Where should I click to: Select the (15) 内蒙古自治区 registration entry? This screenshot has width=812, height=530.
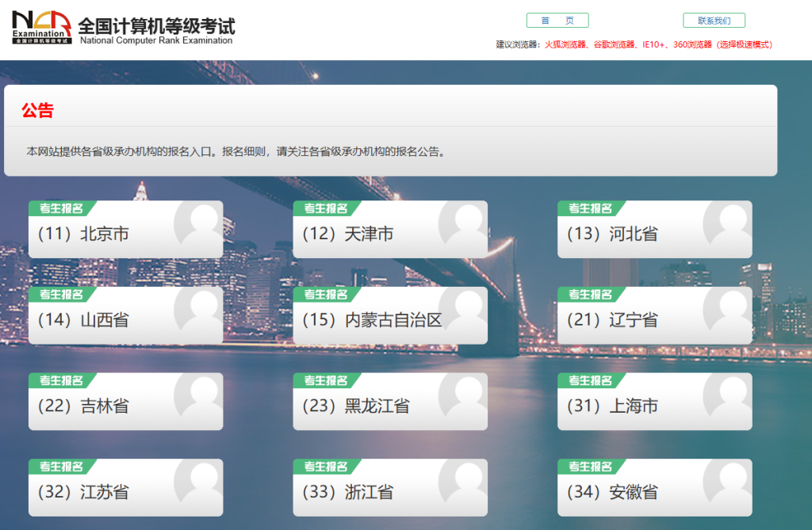click(x=373, y=320)
